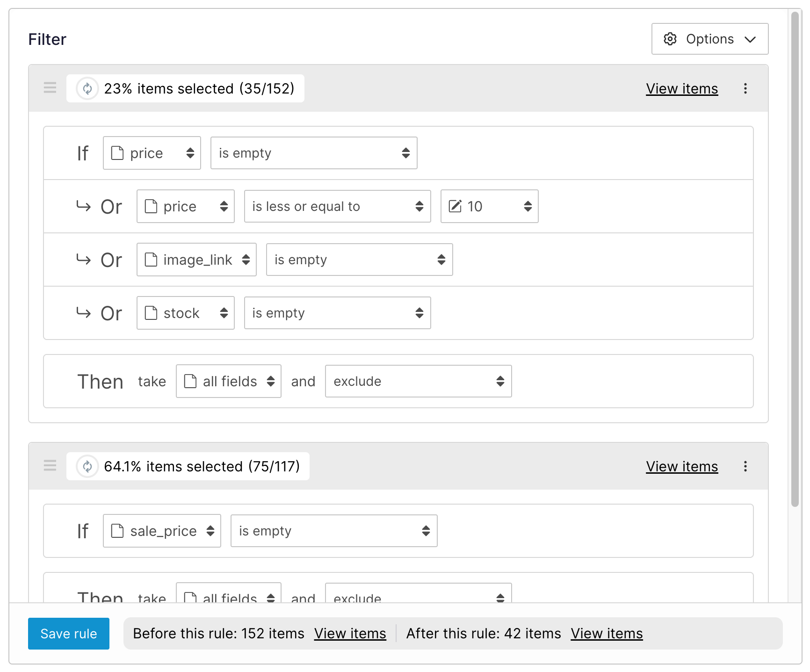Grab the drag handle of the second filter block

click(50, 466)
